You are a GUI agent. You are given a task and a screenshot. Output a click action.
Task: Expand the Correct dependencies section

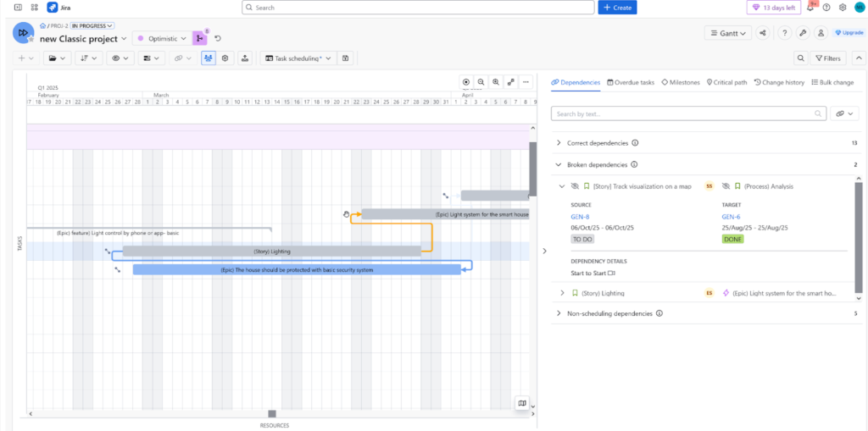tap(558, 143)
